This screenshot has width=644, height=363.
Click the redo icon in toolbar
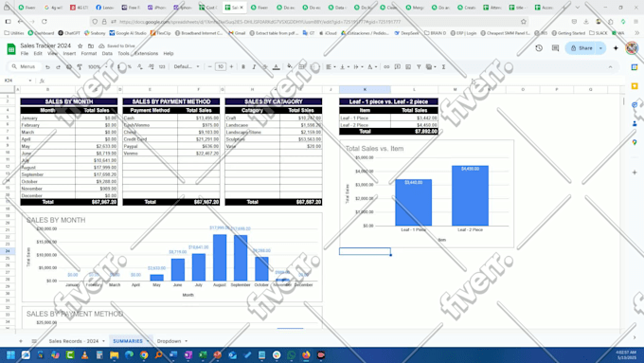pyautogui.click(x=58, y=66)
